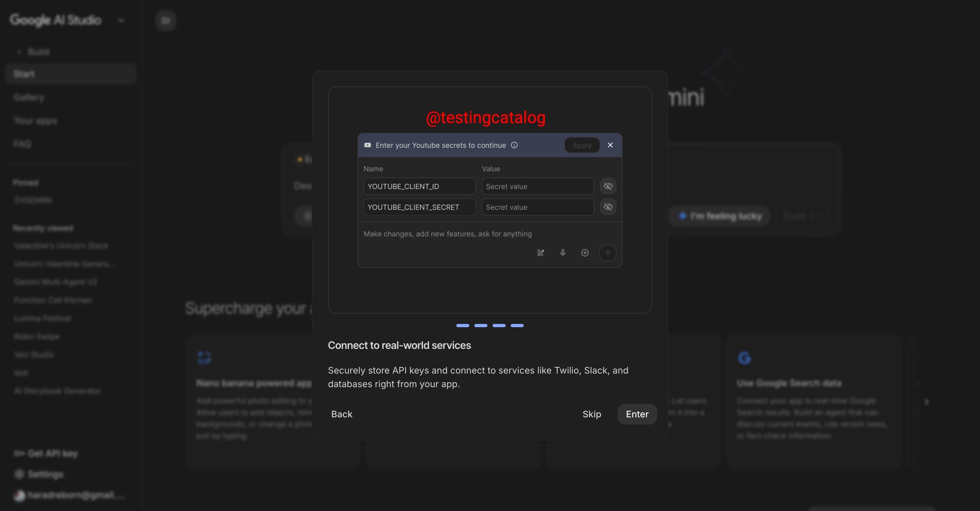Click the Apply button in the banner

tap(582, 145)
